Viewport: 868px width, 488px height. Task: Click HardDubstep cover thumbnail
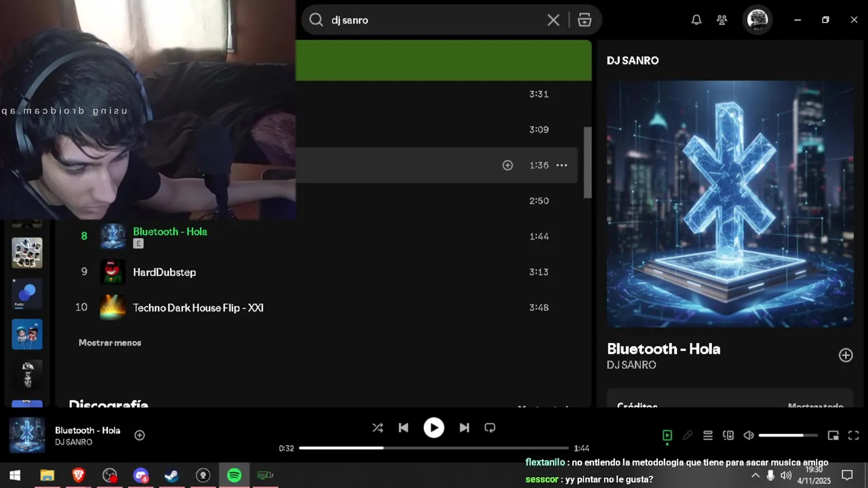[113, 272]
